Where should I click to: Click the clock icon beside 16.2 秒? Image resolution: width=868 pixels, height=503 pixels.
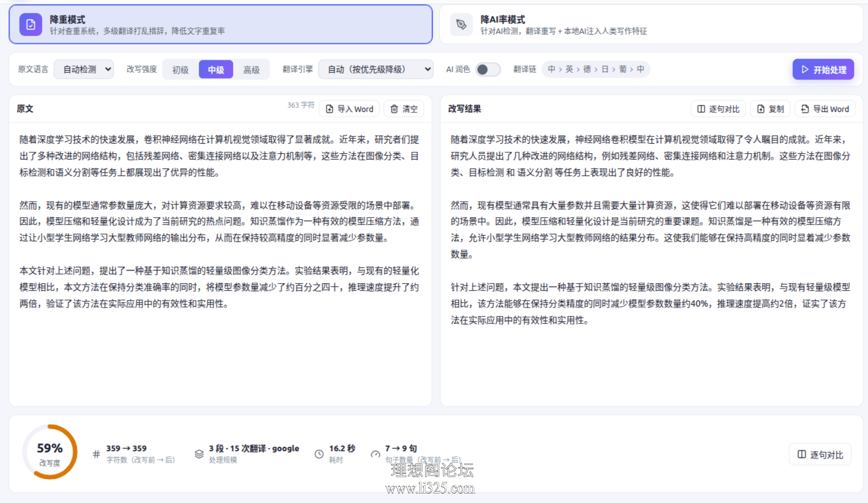(x=319, y=454)
